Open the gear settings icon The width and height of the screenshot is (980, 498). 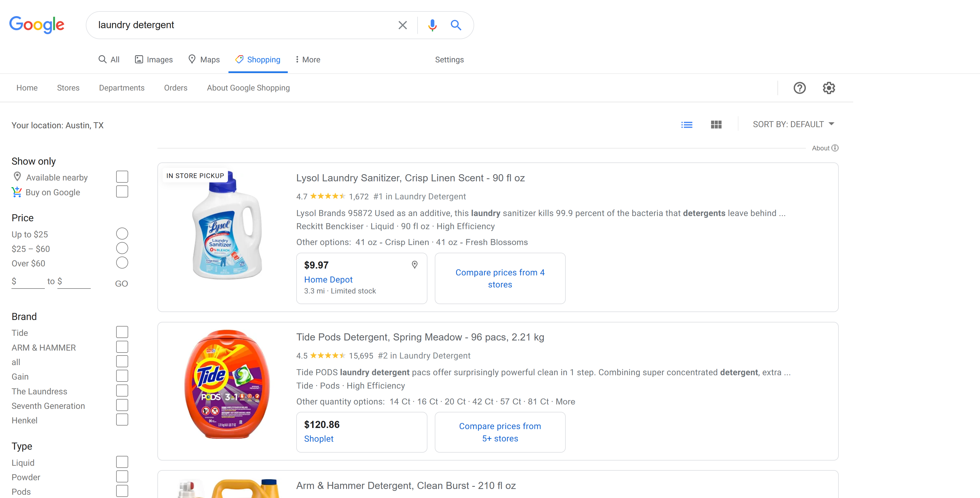[x=829, y=88]
